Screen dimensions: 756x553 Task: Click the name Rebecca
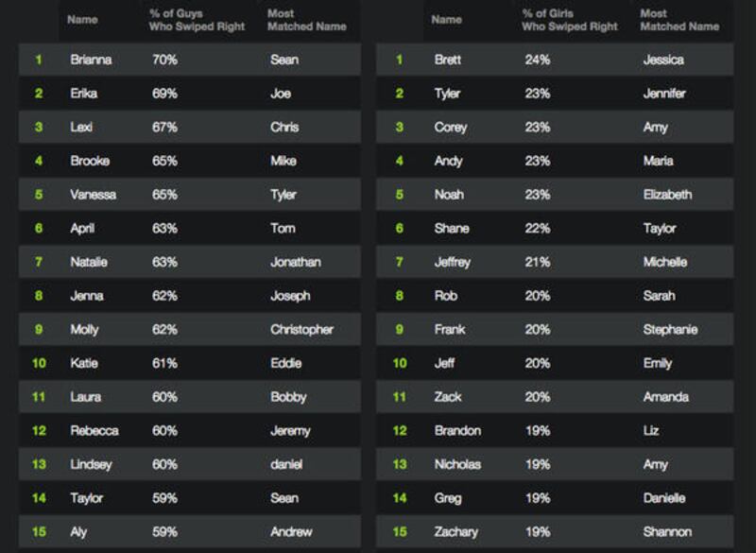pos(94,431)
